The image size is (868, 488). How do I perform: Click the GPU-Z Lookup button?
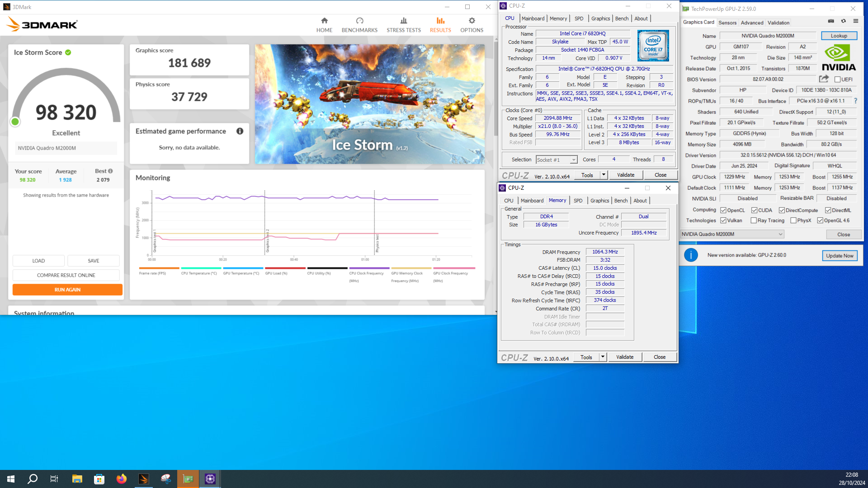tap(839, 36)
